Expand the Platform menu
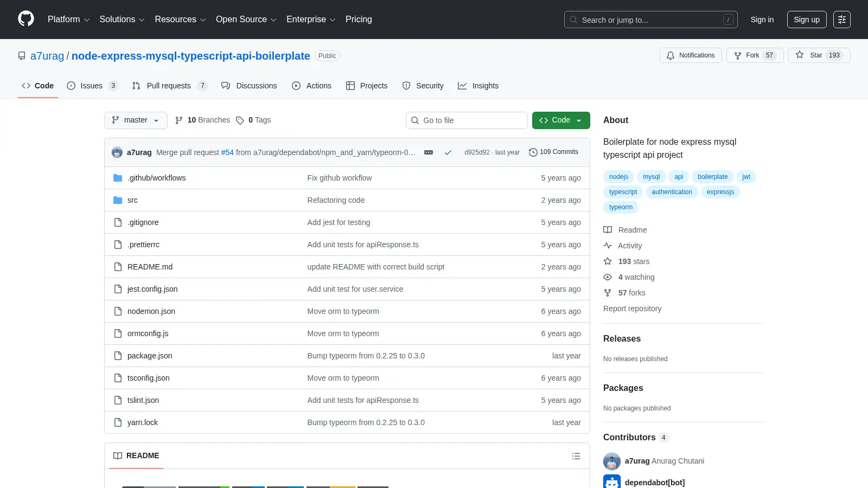Image resolution: width=868 pixels, height=488 pixels. click(68, 20)
